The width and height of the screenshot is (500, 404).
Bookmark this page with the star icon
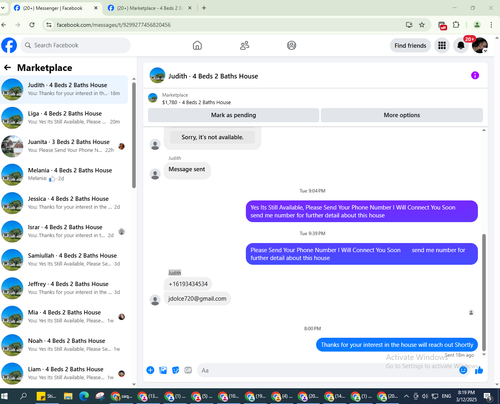pos(422,25)
